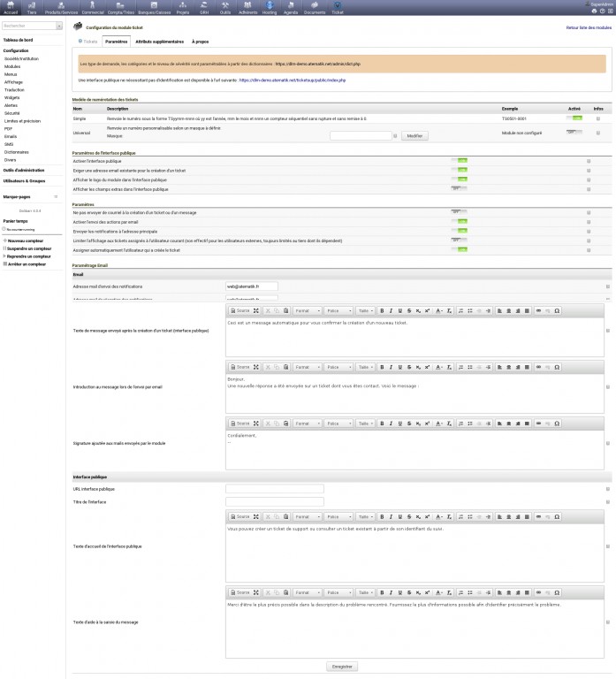Click Paste in the public interface welcome editor
The image size is (616, 679).
pyautogui.click(x=285, y=516)
